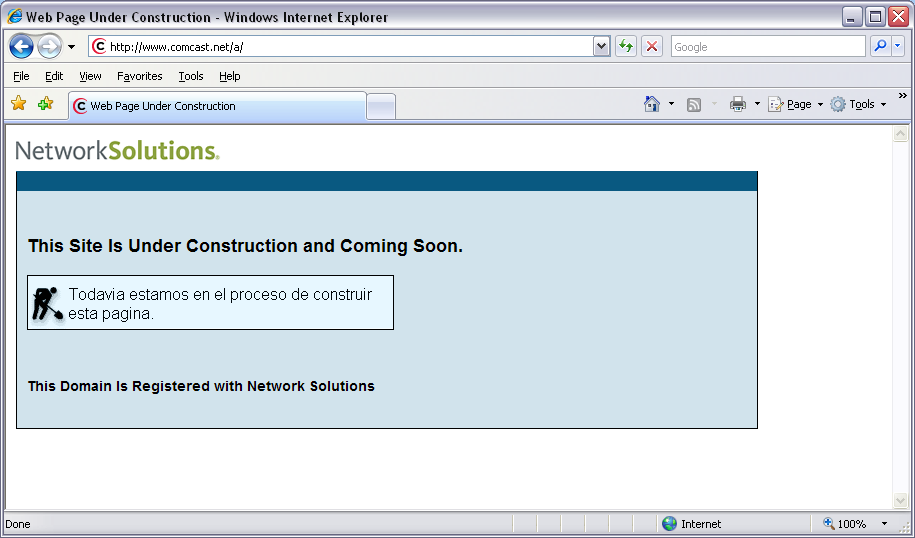Click the Spanish under construction text
The height and width of the screenshot is (538, 915).
[220, 303]
